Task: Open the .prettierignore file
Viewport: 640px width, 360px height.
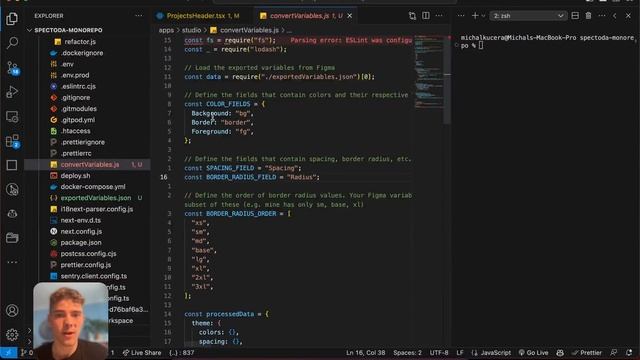Action: [82, 142]
